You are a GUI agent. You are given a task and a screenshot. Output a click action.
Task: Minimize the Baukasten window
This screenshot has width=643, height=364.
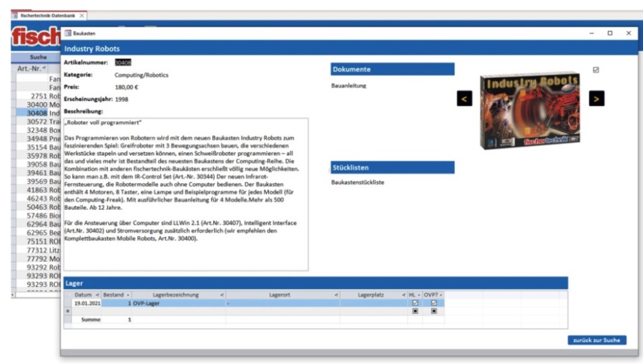(592, 33)
